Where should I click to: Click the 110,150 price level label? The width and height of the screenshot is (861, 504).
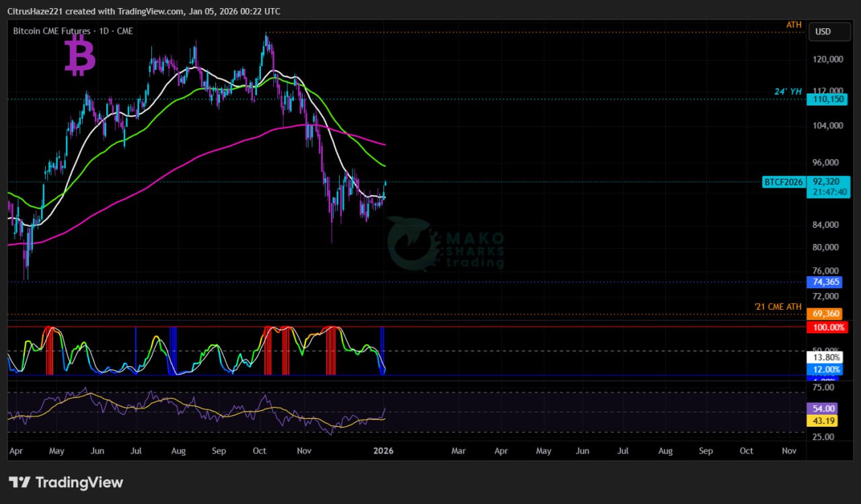[x=827, y=99]
